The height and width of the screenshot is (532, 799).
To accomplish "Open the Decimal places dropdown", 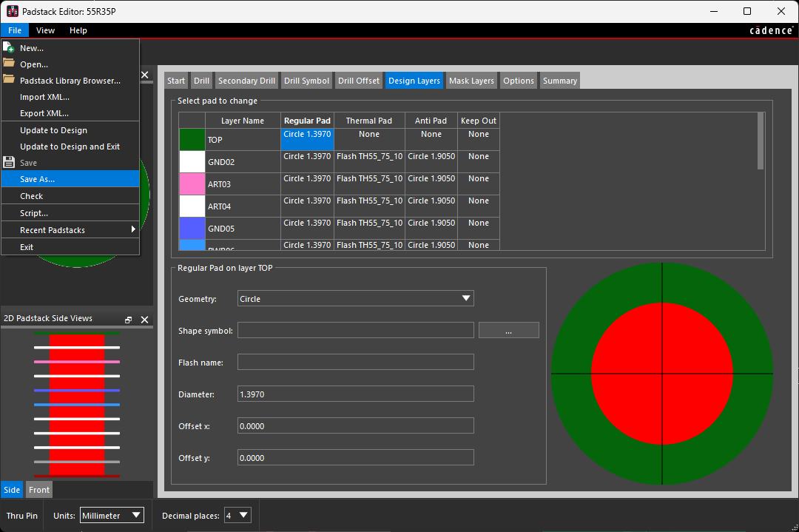I will (x=237, y=516).
